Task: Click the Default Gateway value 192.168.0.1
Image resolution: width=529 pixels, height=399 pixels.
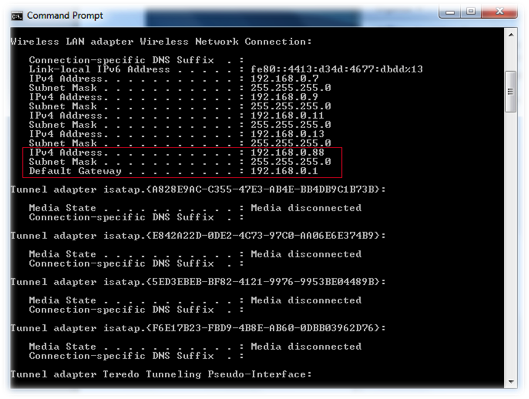Action: tap(284, 171)
